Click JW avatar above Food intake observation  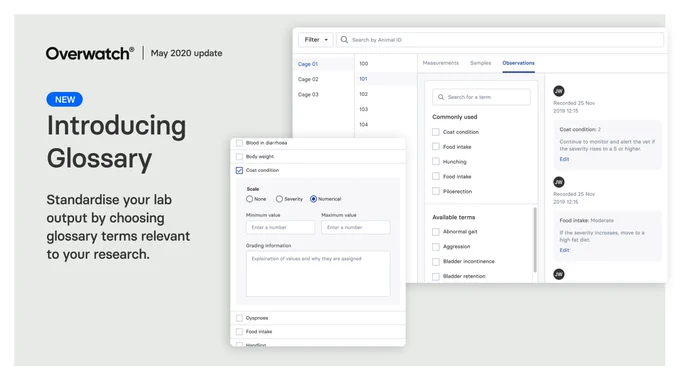click(559, 182)
